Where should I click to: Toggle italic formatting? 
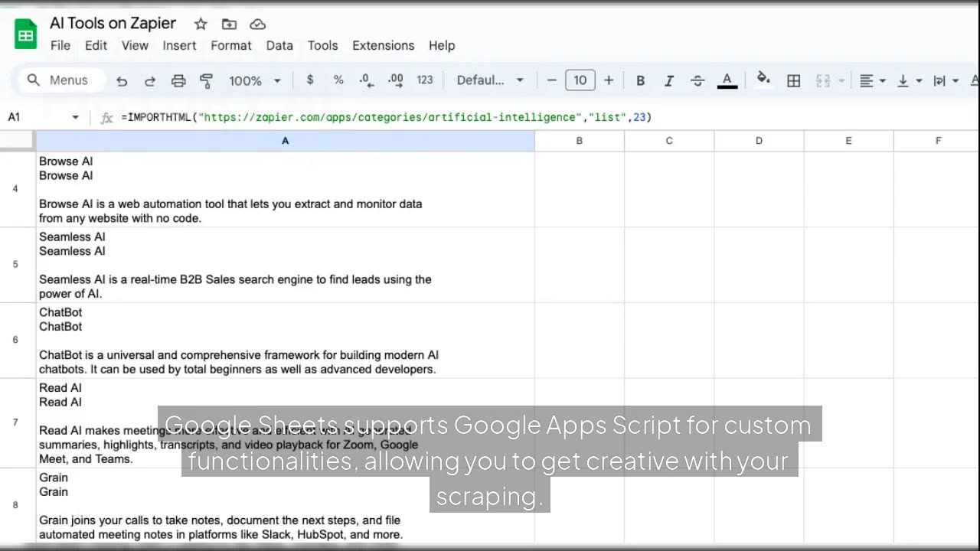(x=668, y=80)
